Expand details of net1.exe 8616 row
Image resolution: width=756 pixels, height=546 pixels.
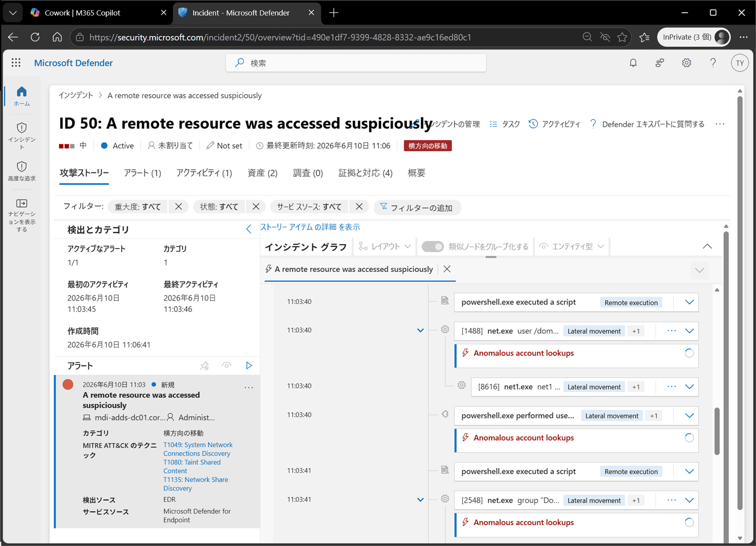pyautogui.click(x=689, y=387)
